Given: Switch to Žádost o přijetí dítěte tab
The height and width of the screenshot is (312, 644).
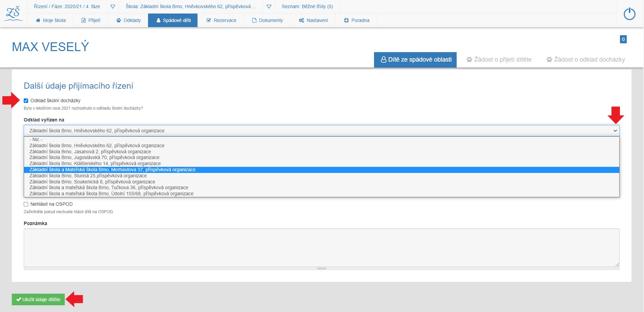Looking at the screenshot, I should [x=499, y=60].
